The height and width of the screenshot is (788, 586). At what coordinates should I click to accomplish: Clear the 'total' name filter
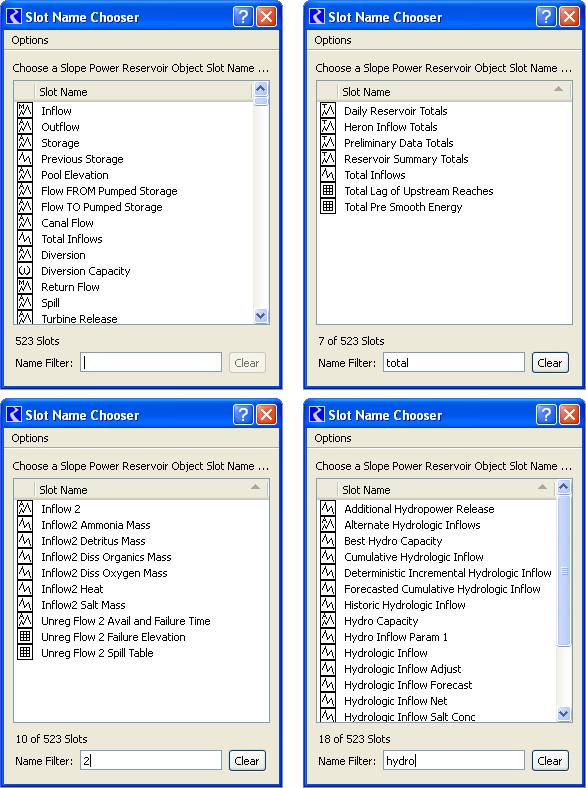[x=550, y=363]
